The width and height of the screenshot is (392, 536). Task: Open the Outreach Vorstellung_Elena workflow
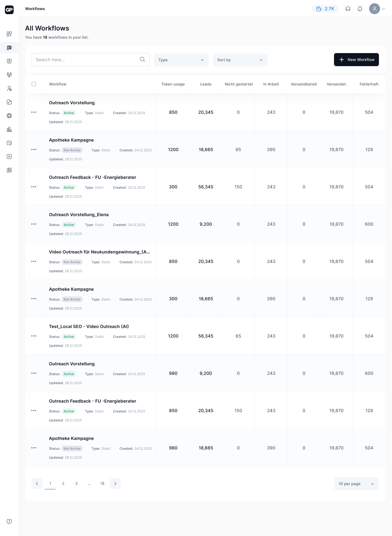79,215
